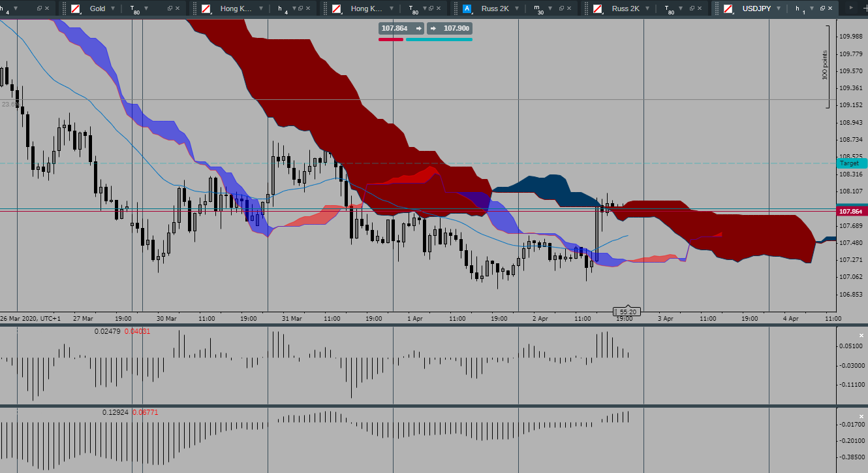Detach the Hong K h4 chart
This screenshot has height=473, width=868.
[300, 8]
